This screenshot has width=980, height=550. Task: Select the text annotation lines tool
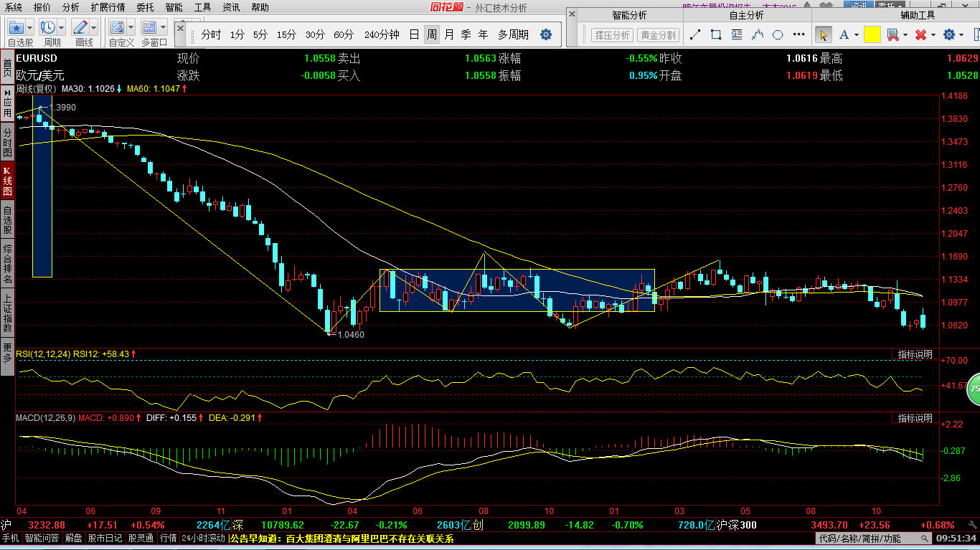[x=737, y=34]
